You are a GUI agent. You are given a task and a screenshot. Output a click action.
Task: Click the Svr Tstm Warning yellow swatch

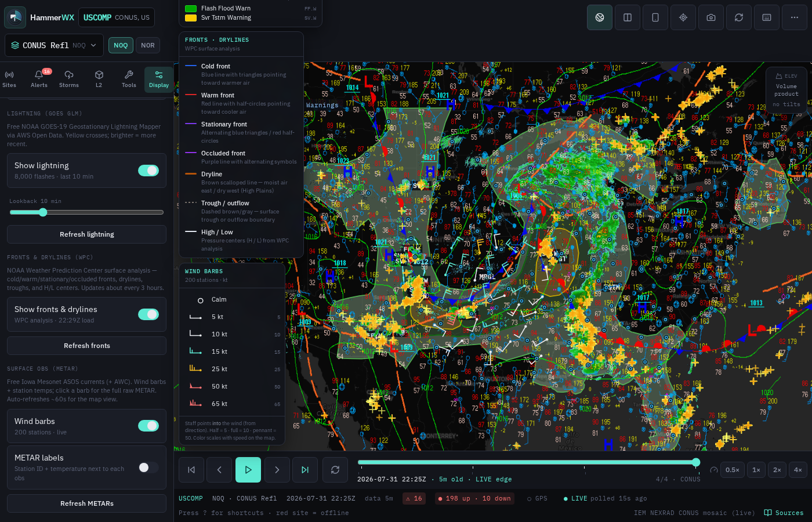[190, 18]
